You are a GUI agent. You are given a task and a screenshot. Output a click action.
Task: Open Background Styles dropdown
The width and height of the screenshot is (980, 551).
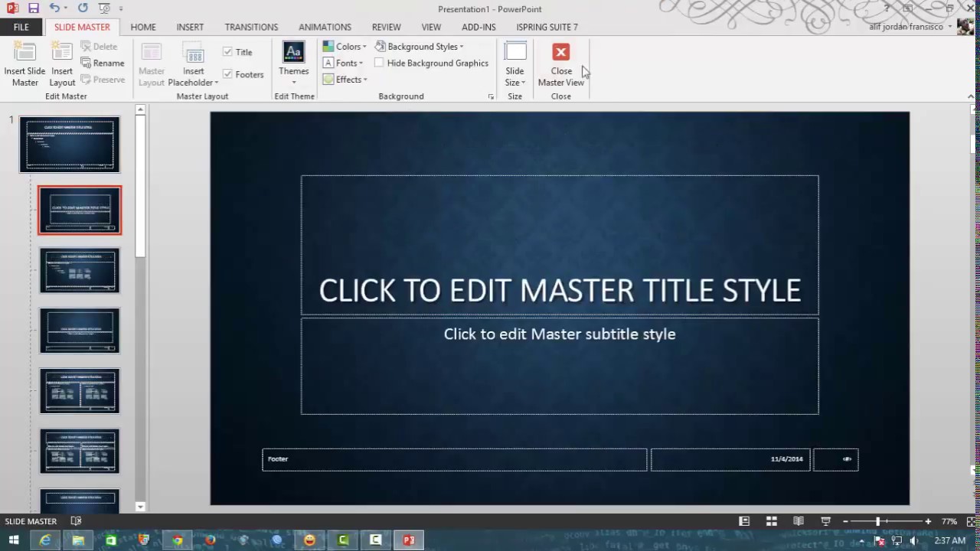(x=419, y=47)
